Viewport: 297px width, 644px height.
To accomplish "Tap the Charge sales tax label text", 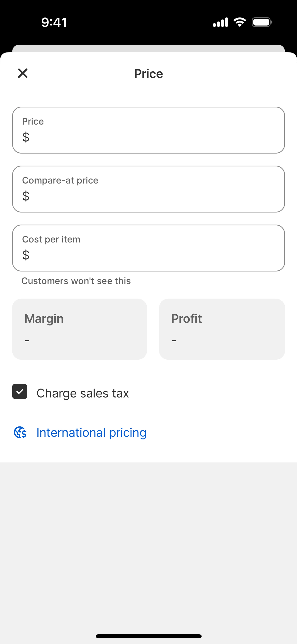I will point(82,393).
